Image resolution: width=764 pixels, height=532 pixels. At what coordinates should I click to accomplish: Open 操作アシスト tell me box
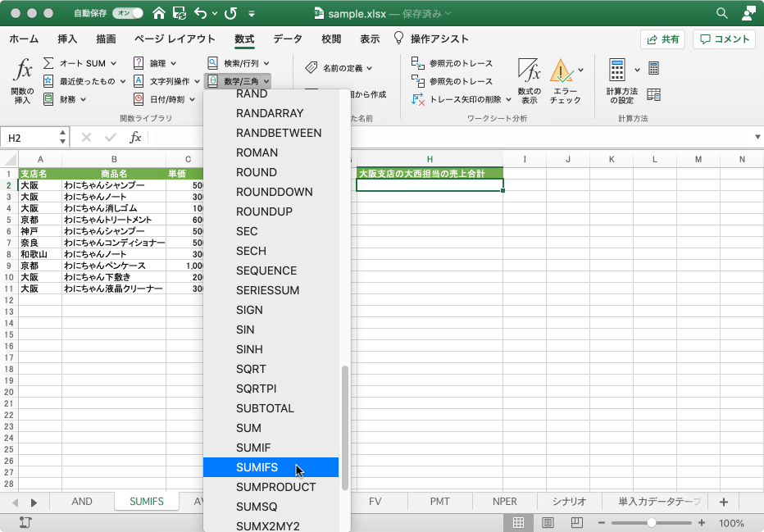431,39
